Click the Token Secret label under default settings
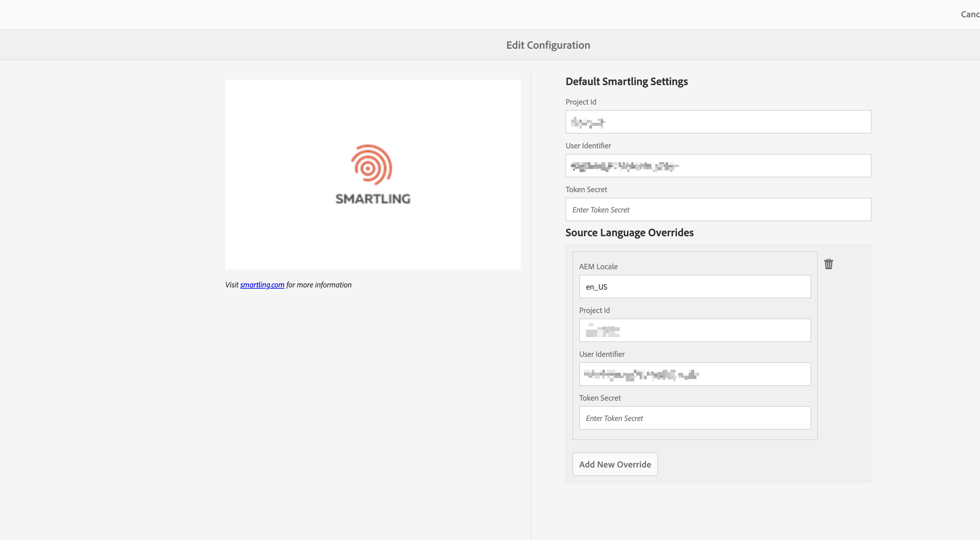Screen dimensions: 980x540 coord(586,190)
